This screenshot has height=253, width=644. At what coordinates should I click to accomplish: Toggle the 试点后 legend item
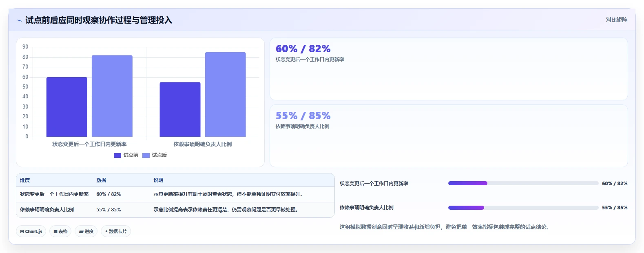tap(155, 155)
